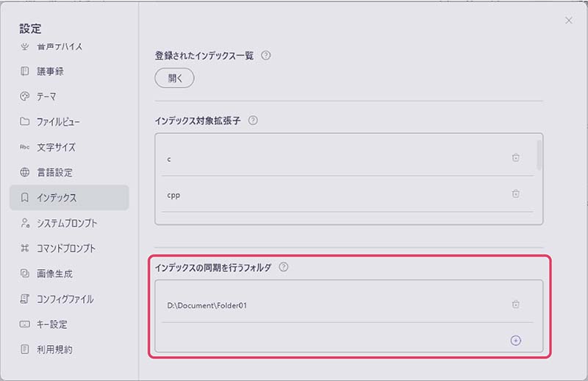Viewport: 588px width, 381px height.
Task: Show help for インデックス対象拡張子
Action: tap(253, 121)
